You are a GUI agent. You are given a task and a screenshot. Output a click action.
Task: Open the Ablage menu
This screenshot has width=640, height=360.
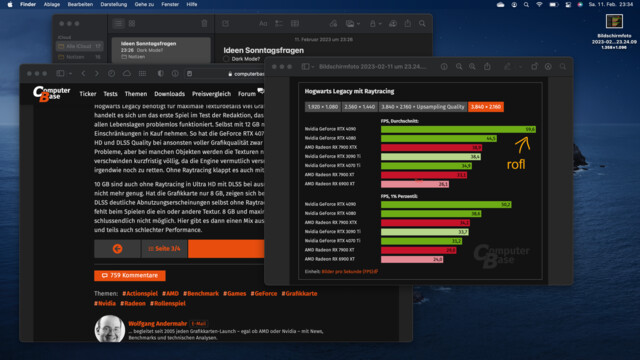coord(52,4)
